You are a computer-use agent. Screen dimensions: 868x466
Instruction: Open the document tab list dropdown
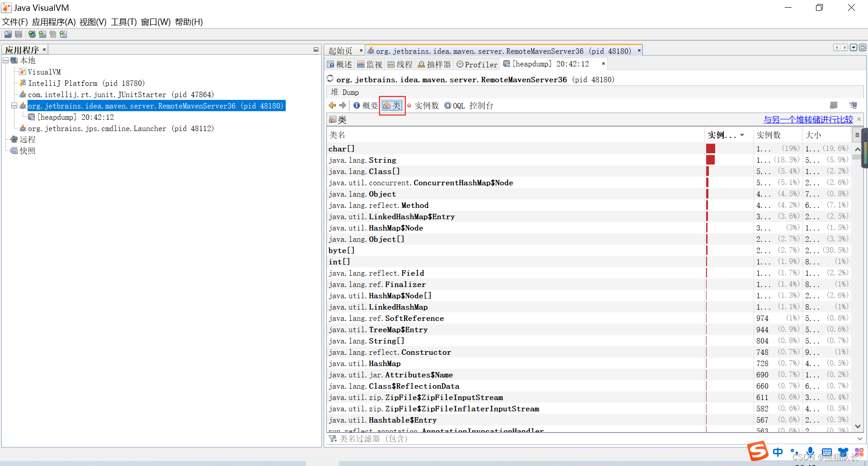click(x=854, y=47)
